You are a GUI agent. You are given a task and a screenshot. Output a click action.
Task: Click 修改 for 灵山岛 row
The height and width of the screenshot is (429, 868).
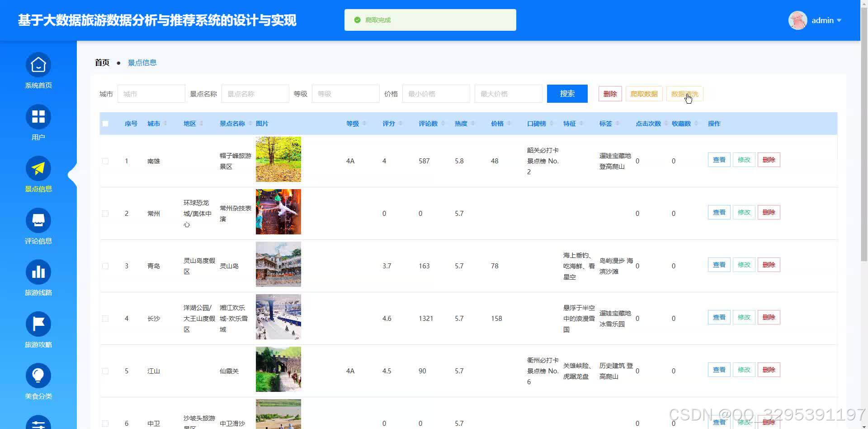[x=744, y=265]
